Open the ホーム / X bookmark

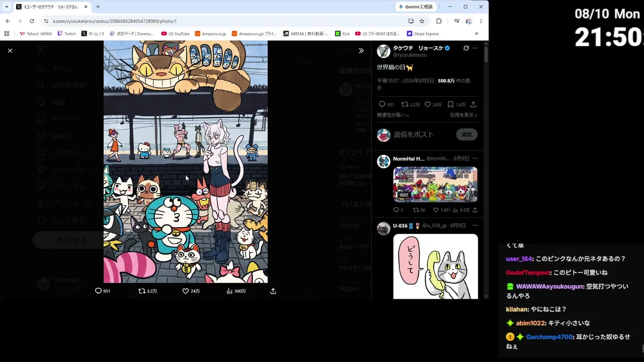[x=93, y=34]
